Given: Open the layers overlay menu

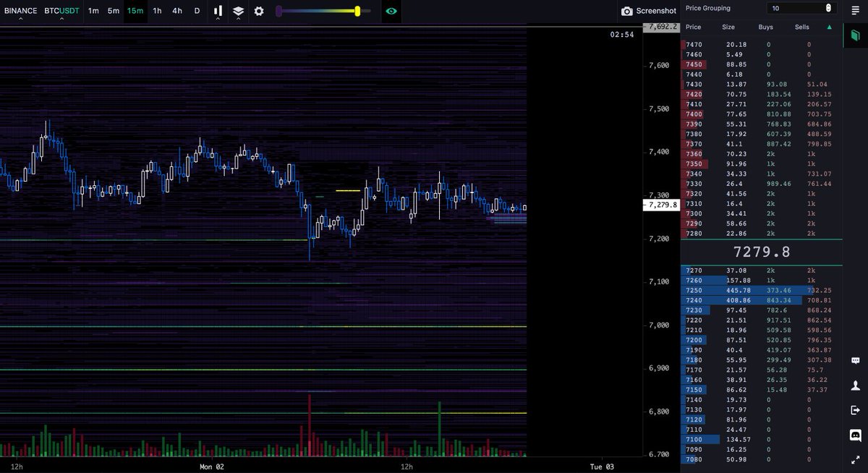Looking at the screenshot, I should click(238, 12).
